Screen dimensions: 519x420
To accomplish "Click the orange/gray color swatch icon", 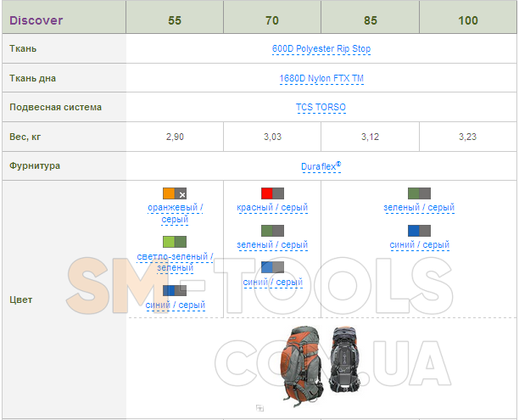I will coord(174,193).
